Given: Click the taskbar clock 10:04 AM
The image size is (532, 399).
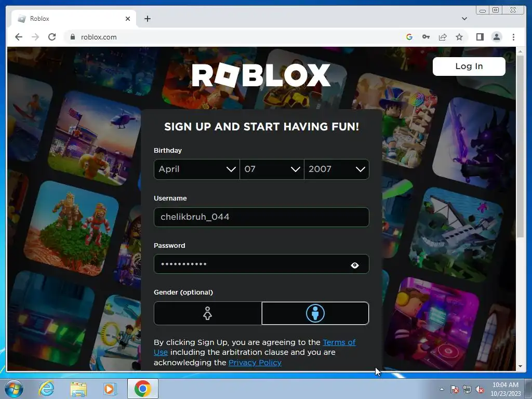Looking at the screenshot, I should point(506,389).
